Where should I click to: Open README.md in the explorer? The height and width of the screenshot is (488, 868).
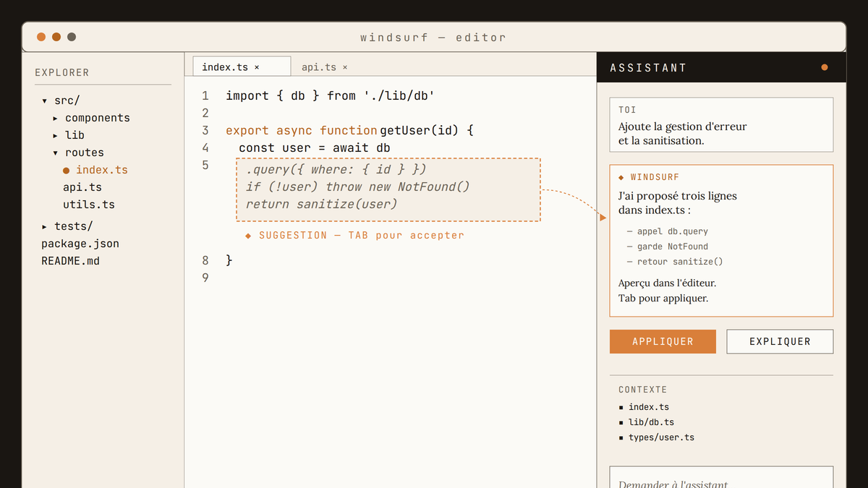pos(70,261)
